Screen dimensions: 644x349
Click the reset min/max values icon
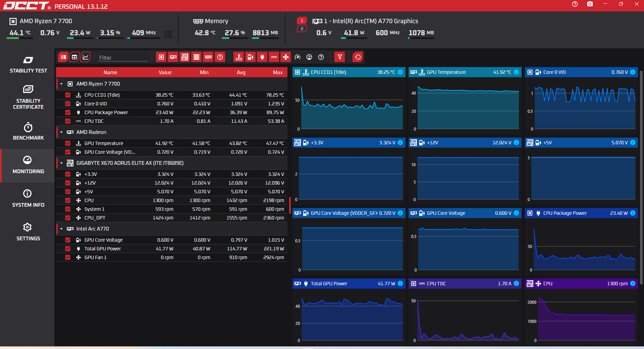[358, 57]
